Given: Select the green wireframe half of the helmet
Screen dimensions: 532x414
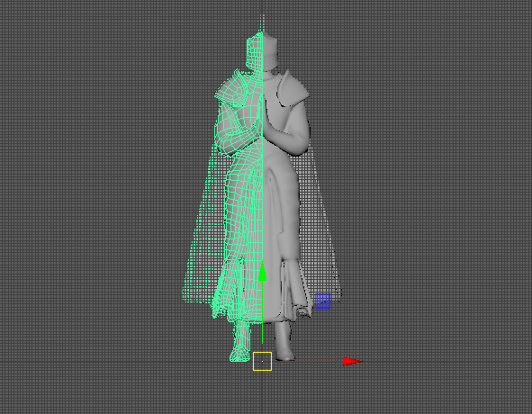Looking at the screenshot, I should click(x=254, y=51).
